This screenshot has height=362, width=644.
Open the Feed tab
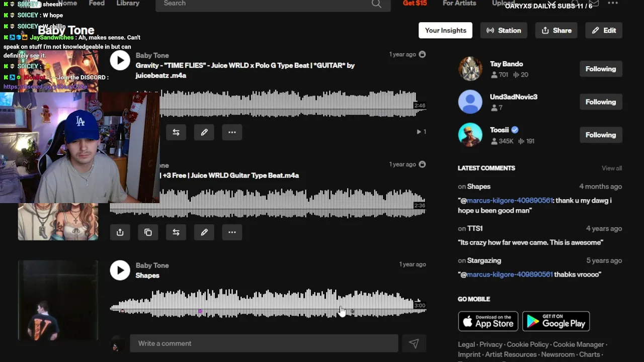tap(97, 3)
